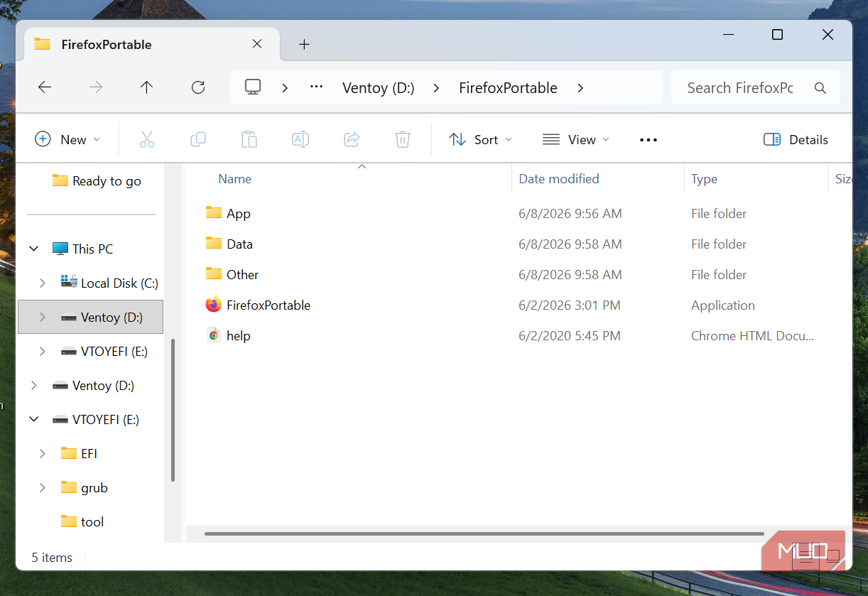The height and width of the screenshot is (596, 868).
Task: Click the Paste clipboard icon
Action: click(249, 139)
